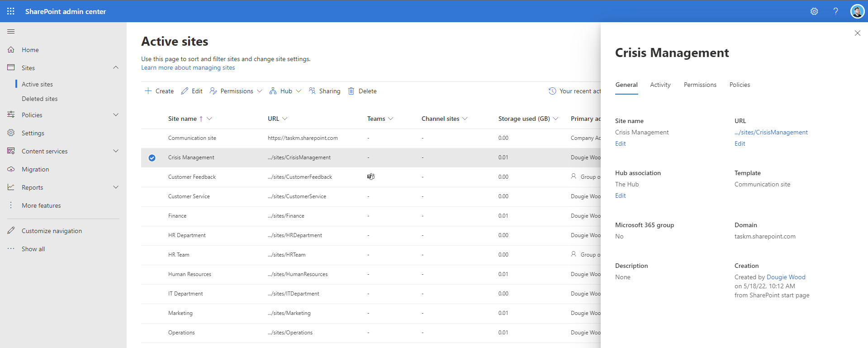Open the Site name column dropdown
The image size is (868, 348).
(209, 119)
